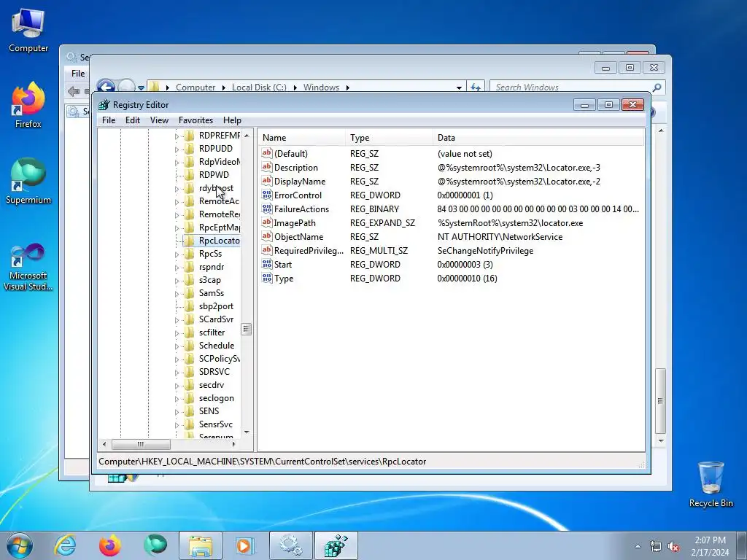Open the Microsoft Visual Studio desktop shortcut

point(28,267)
